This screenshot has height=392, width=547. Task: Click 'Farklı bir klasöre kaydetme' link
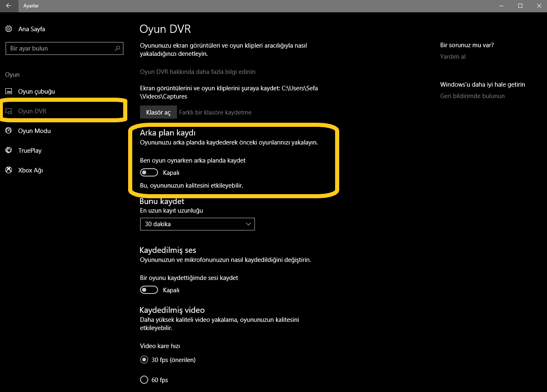(215, 112)
